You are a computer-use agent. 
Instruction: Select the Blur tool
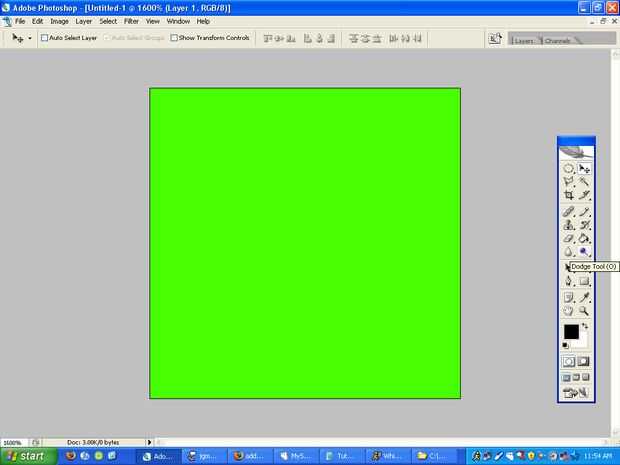click(569, 251)
